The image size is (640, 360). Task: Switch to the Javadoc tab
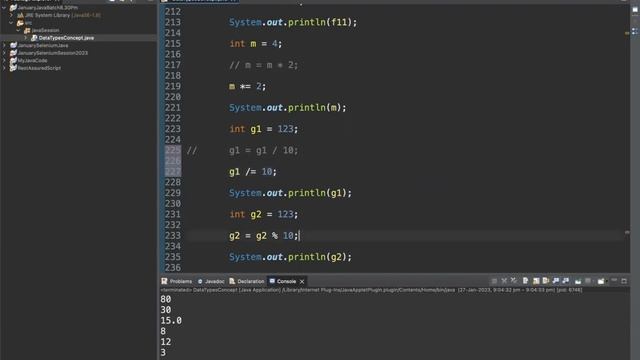[x=211, y=281]
